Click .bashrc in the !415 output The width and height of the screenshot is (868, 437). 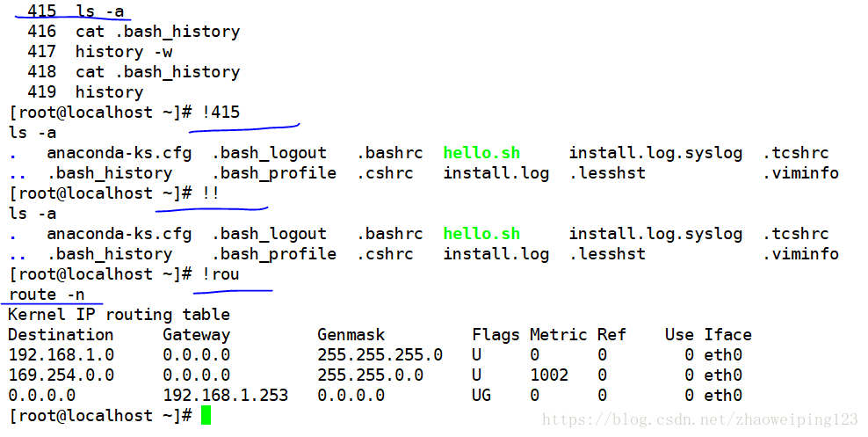[x=390, y=153]
